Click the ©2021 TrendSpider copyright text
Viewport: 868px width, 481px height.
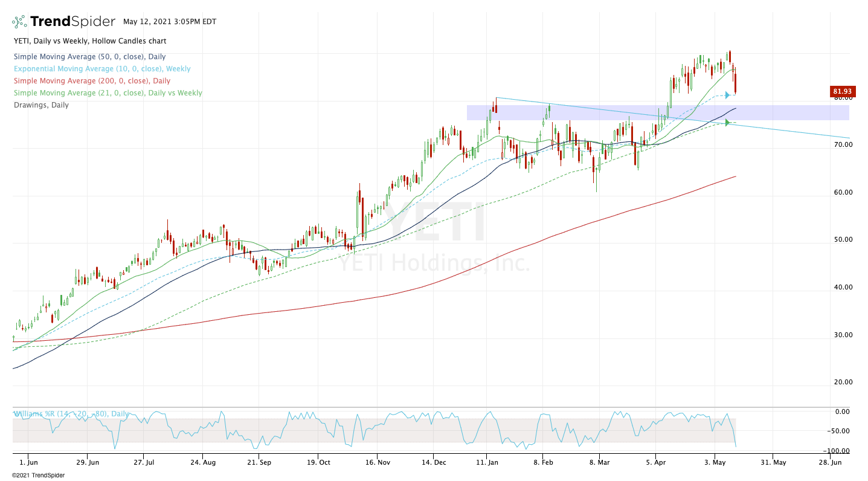(38, 476)
